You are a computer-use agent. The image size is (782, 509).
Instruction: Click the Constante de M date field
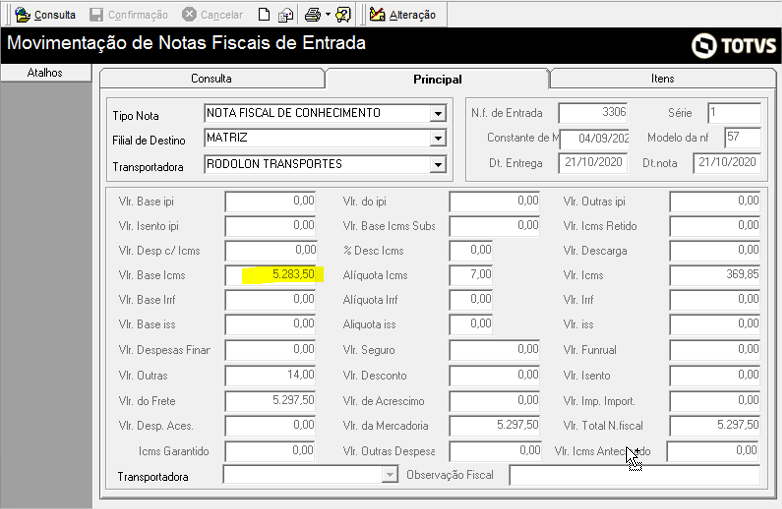594,138
